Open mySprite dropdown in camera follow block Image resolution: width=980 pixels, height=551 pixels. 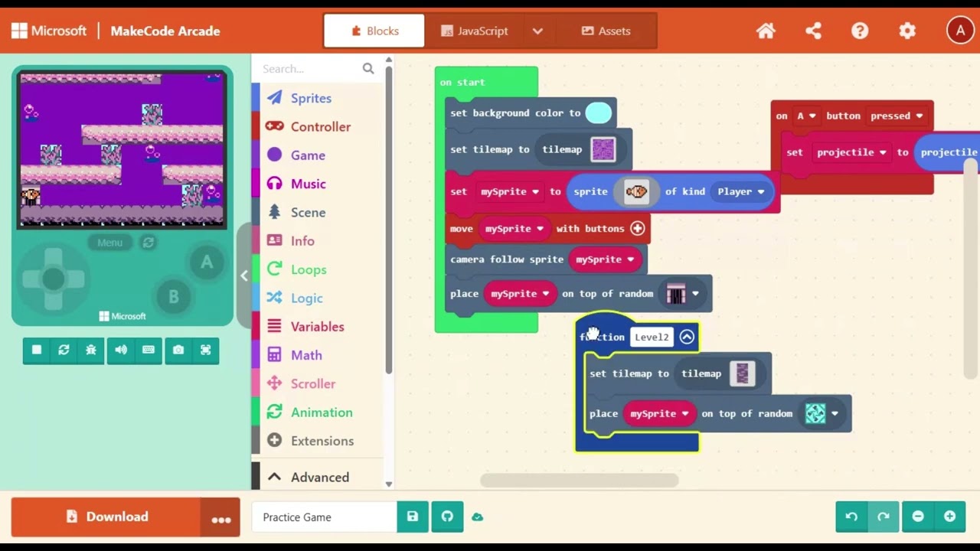[x=605, y=259]
